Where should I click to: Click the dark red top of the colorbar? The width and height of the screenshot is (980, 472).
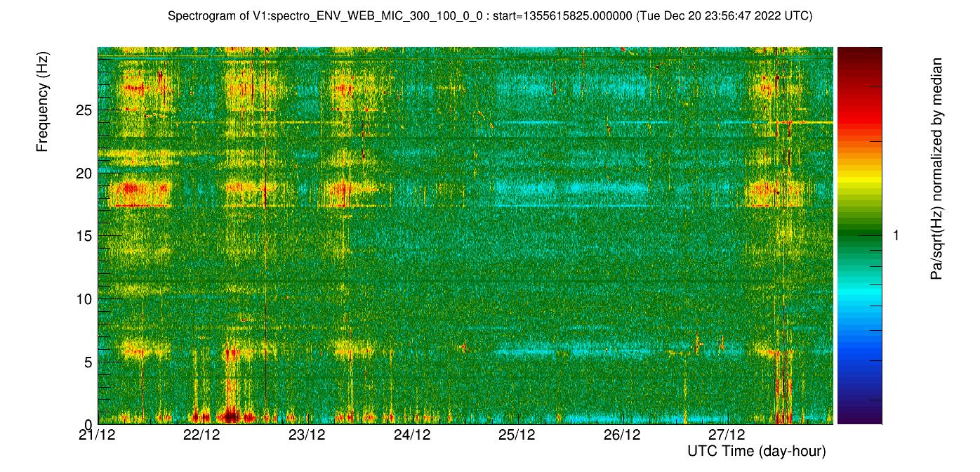[859, 55]
